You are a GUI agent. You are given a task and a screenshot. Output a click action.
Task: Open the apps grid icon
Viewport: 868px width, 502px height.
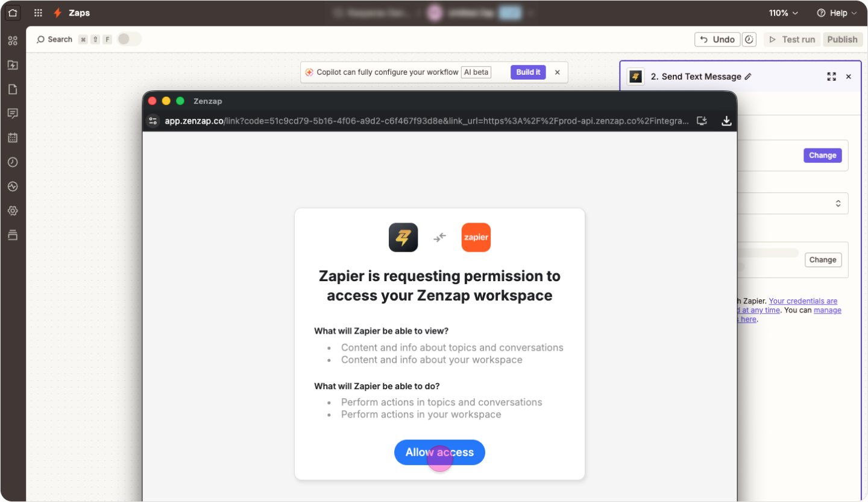click(x=38, y=13)
